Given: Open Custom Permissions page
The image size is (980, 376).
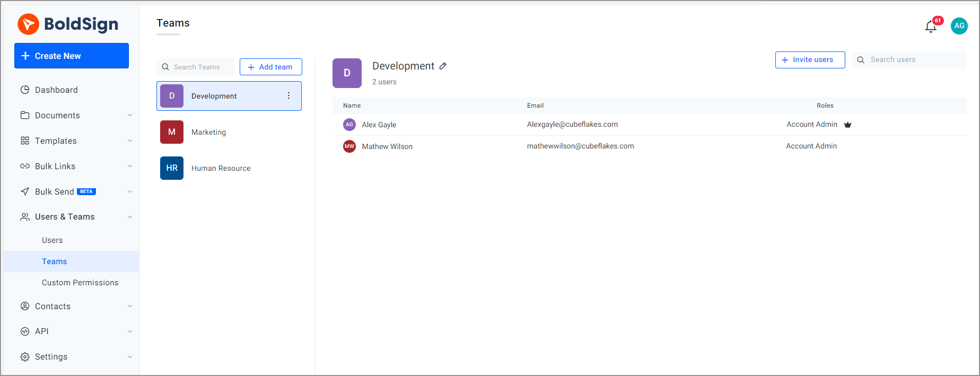Looking at the screenshot, I should tap(80, 283).
